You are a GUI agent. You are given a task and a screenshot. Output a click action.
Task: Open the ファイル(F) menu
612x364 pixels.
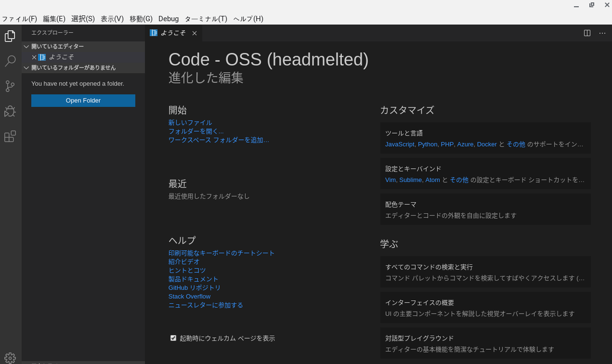click(x=19, y=19)
